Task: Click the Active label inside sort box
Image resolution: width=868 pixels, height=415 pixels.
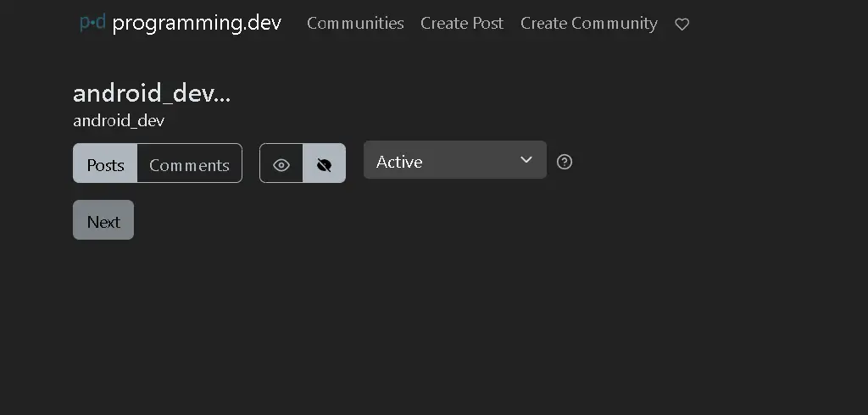Action: 399,162
